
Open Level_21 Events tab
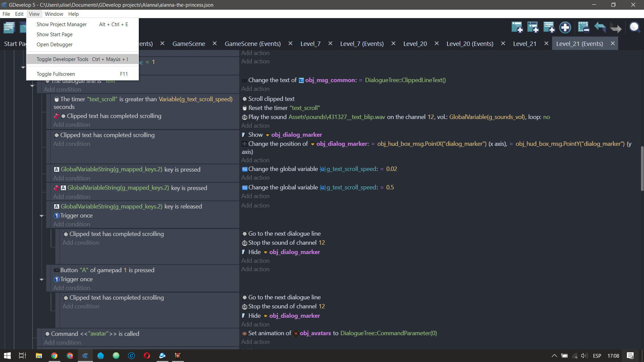(581, 43)
